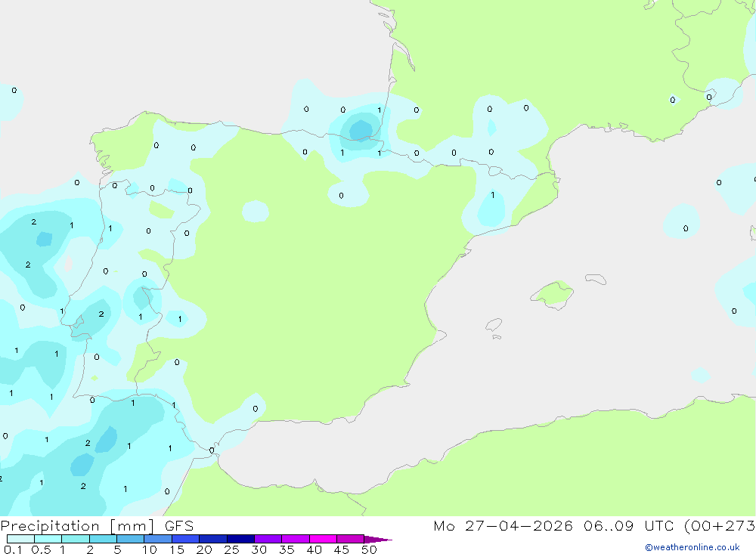756x554 pixels.
Task: Click the '06..09' time range text
Action: (609, 525)
